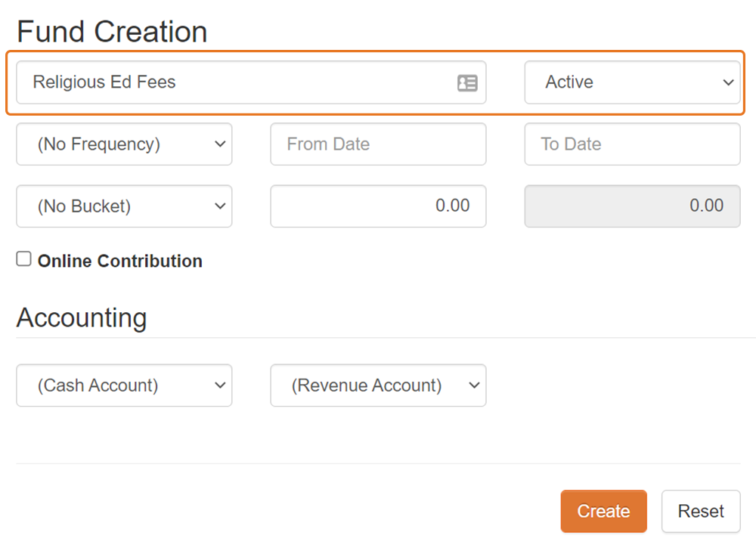Click the greyed-out 0.00 amount field

click(x=632, y=206)
